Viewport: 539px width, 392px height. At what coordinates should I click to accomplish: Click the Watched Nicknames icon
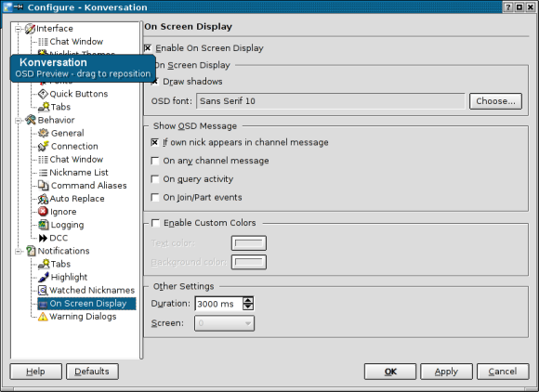coord(43,291)
